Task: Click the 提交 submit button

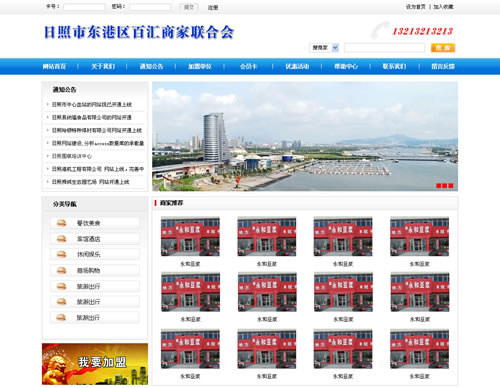Action: (x=189, y=7)
